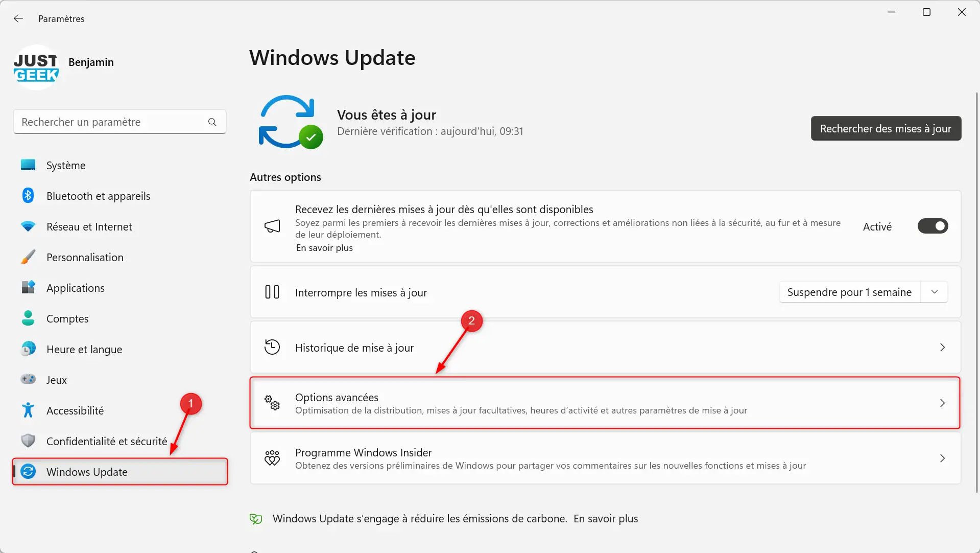Open the Accessibilité category

(119, 410)
